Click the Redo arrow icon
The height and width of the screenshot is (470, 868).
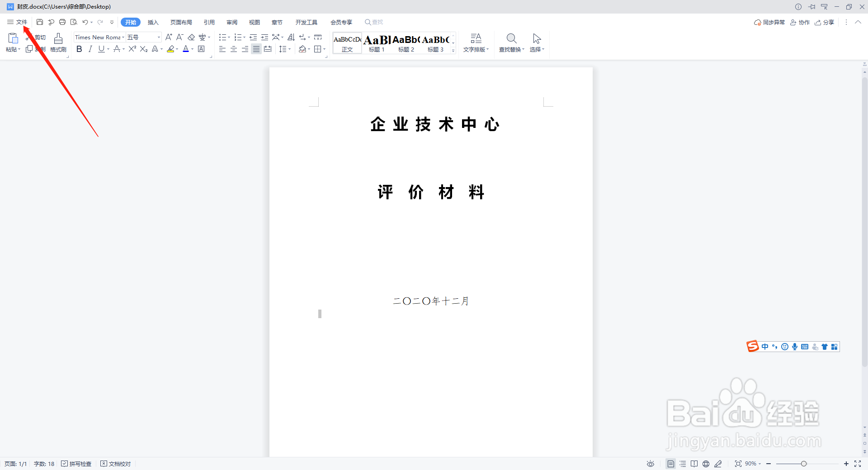click(x=100, y=22)
